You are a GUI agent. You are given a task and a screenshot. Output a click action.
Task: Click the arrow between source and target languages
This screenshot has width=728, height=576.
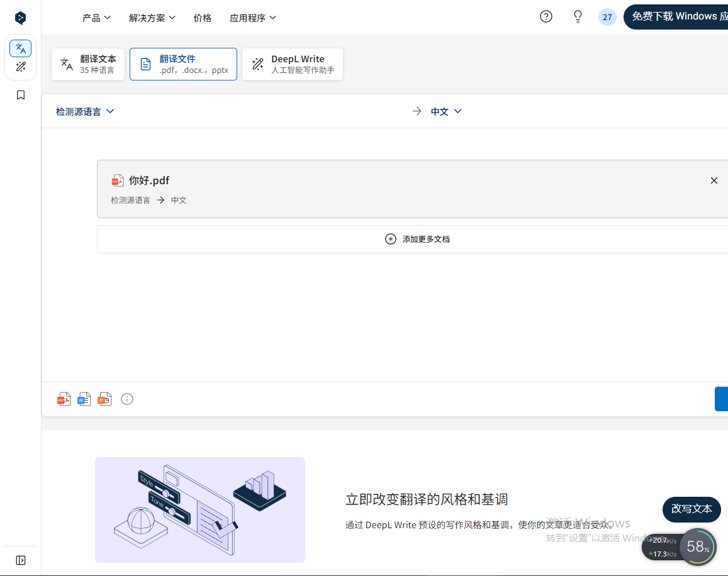417,111
